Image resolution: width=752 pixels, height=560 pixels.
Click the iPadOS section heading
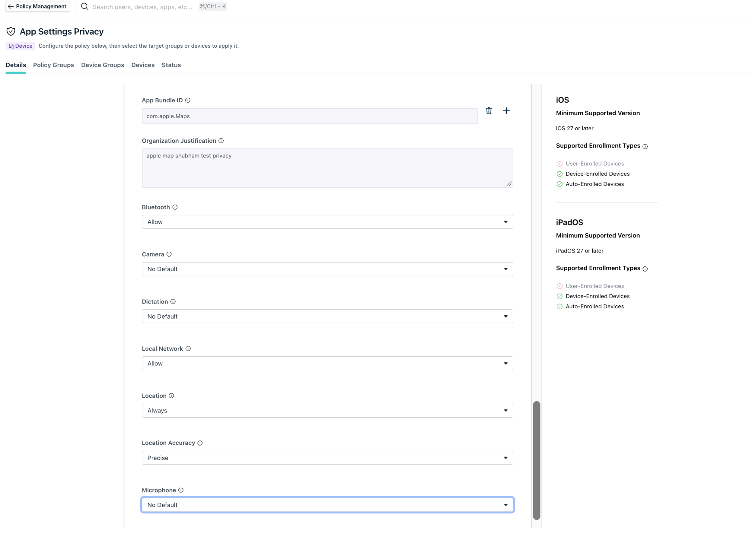point(569,222)
